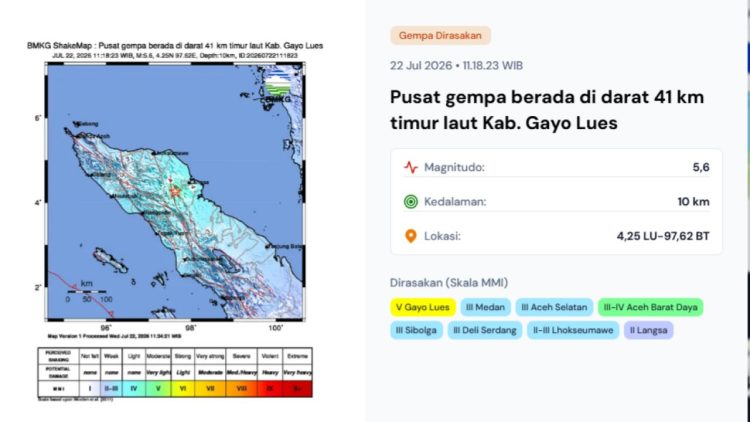Click the Extreme legend header cell

297,356
